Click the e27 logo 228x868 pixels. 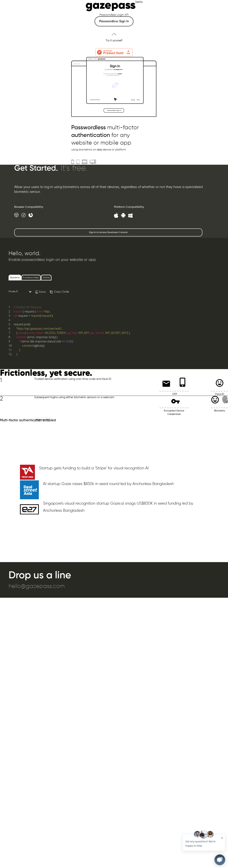click(29, 509)
